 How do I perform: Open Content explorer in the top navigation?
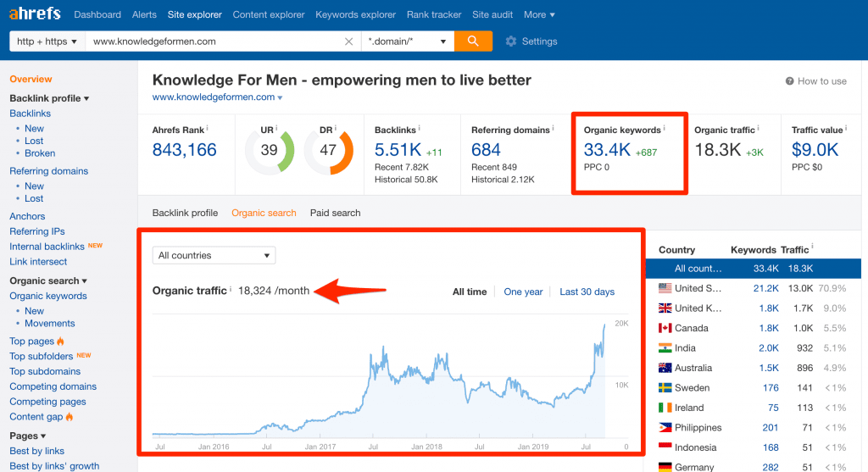point(269,14)
